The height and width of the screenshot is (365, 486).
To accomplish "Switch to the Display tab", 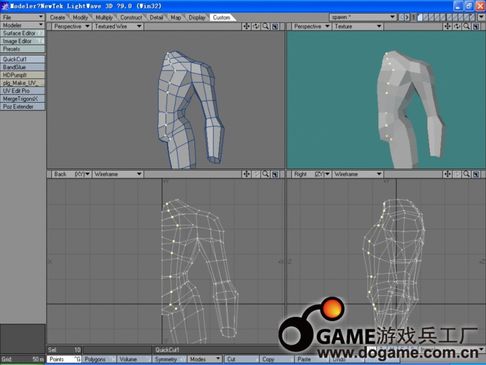I will (x=197, y=17).
